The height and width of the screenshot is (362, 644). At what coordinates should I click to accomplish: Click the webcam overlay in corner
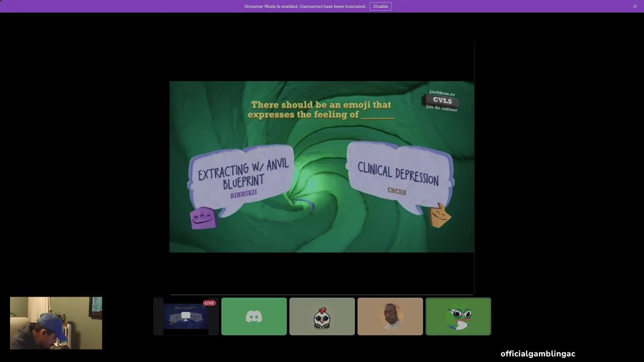point(56,323)
